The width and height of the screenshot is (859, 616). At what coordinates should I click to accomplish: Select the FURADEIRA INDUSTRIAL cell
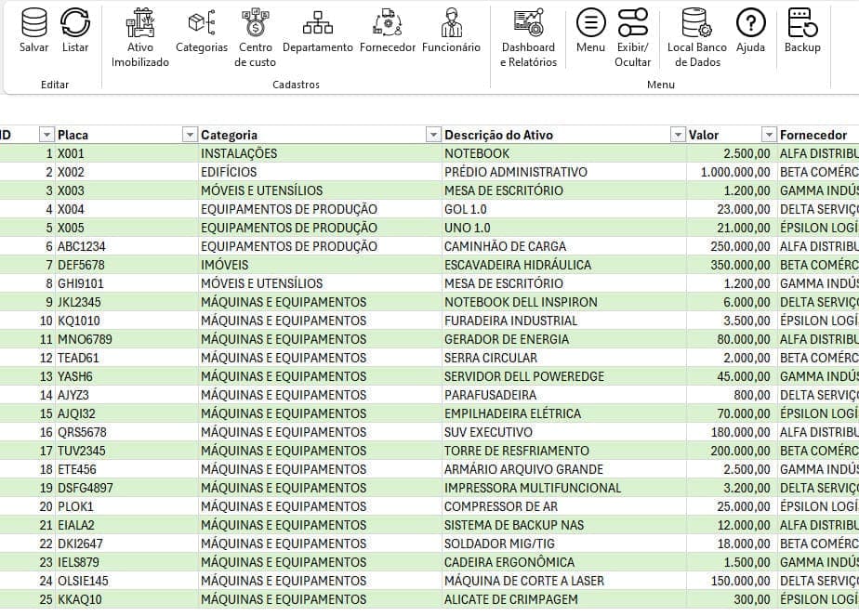[x=564, y=321]
